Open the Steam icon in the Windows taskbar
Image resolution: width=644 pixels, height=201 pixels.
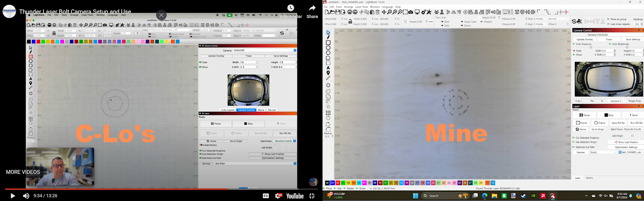523,196
